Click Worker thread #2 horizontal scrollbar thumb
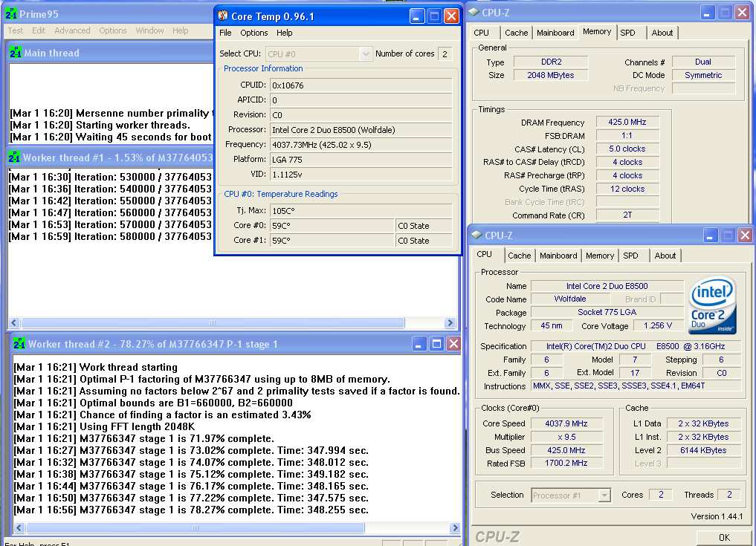The width and height of the screenshot is (756, 546). tap(196, 528)
